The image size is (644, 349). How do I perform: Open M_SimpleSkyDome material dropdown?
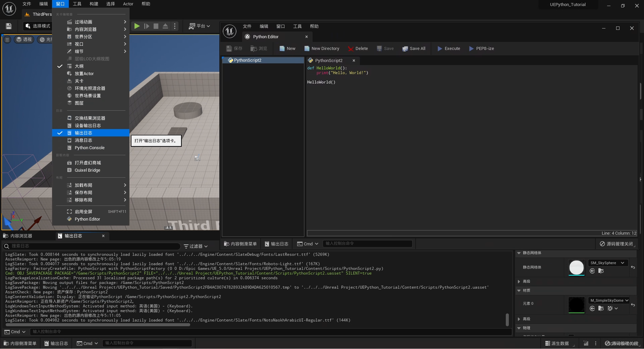click(609, 301)
